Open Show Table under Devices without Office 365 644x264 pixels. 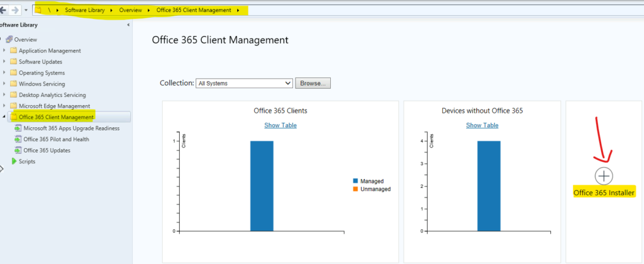[482, 125]
